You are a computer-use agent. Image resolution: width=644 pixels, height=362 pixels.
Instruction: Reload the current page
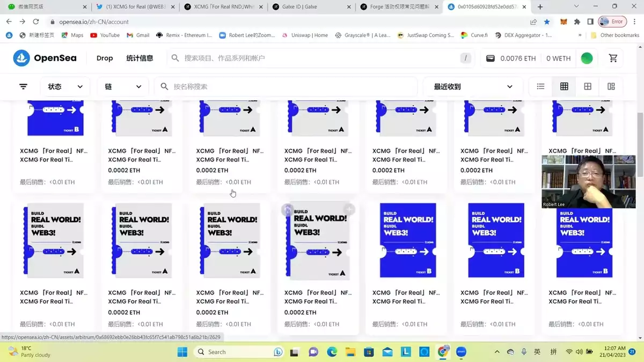pyautogui.click(x=36, y=21)
